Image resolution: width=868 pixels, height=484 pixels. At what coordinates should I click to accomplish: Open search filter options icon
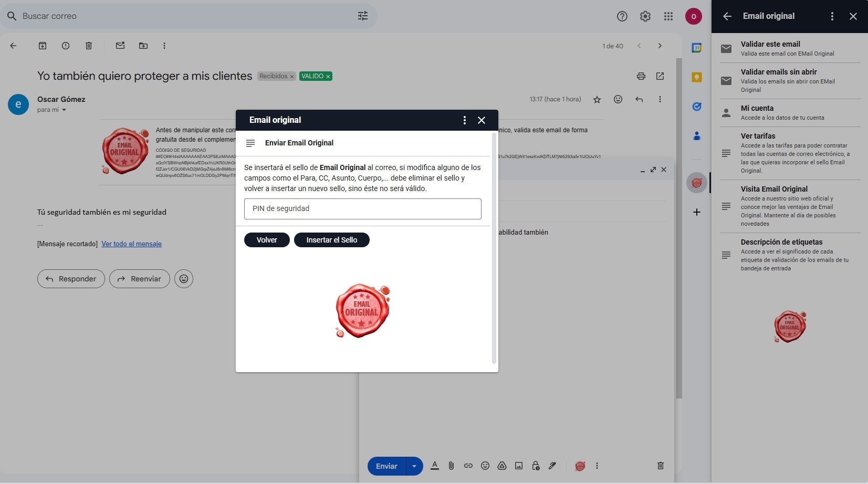pos(363,16)
